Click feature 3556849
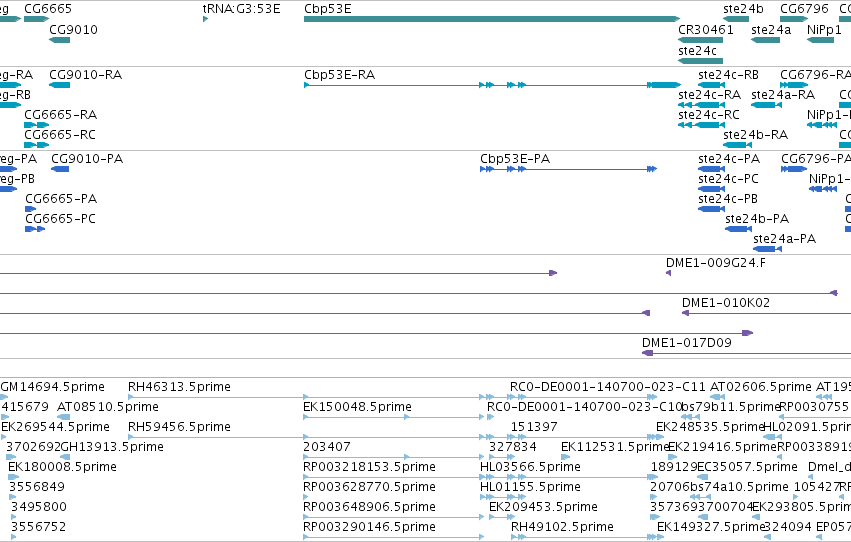 click(12, 498)
